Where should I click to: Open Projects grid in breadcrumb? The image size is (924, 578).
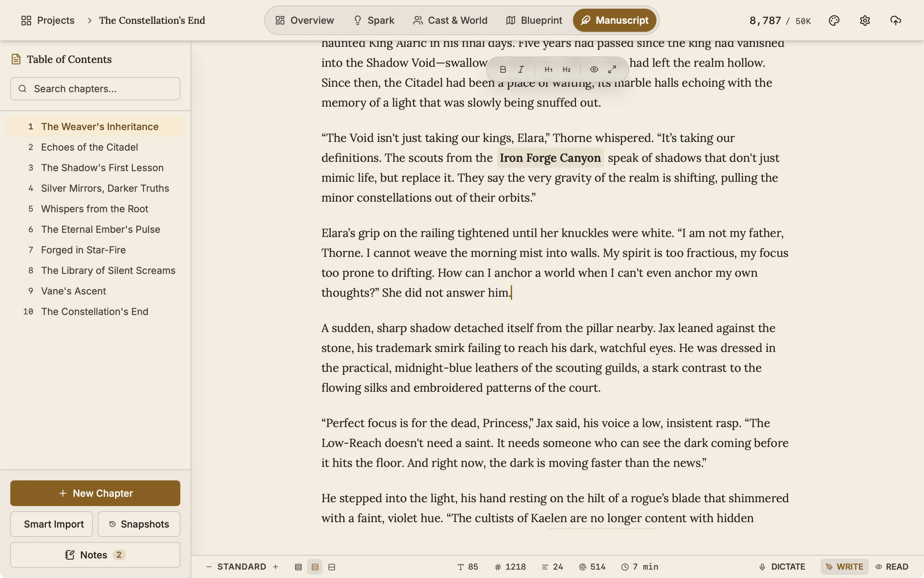(48, 20)
